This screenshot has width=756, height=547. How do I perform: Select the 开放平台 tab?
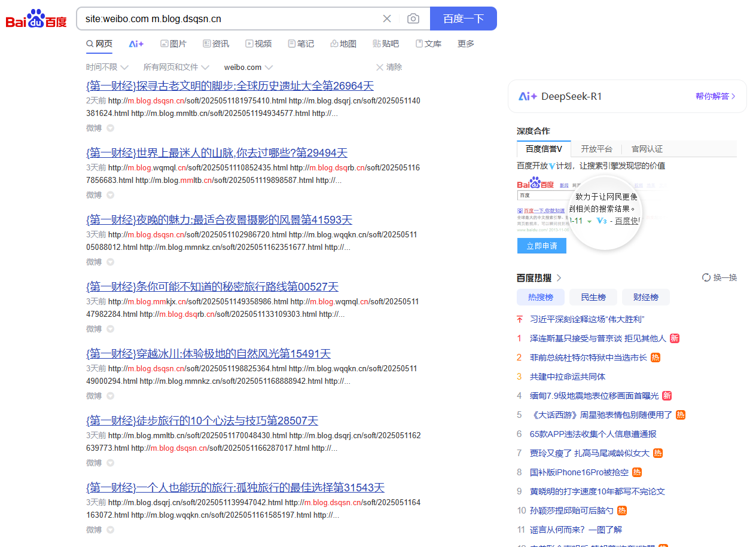596,149
